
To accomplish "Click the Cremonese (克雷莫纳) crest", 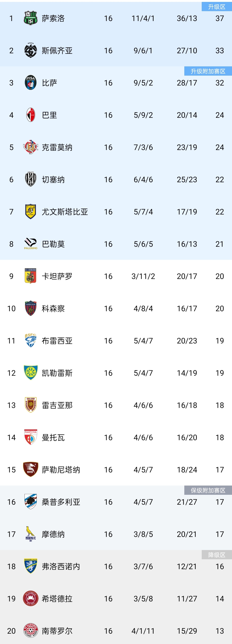I will click(31, 147).
